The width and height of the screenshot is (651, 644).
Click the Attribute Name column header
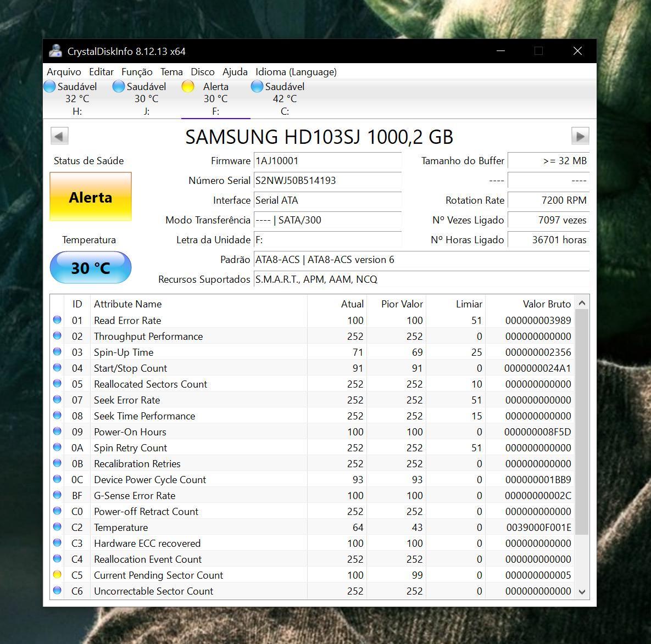[198, 304]
